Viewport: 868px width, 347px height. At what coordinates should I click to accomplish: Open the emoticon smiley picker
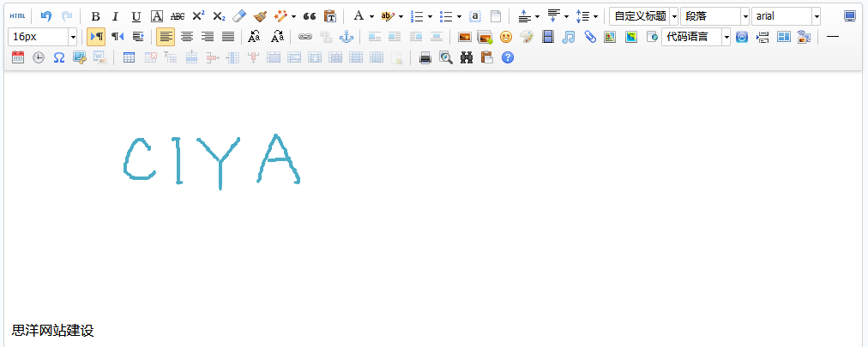(506, 37)
